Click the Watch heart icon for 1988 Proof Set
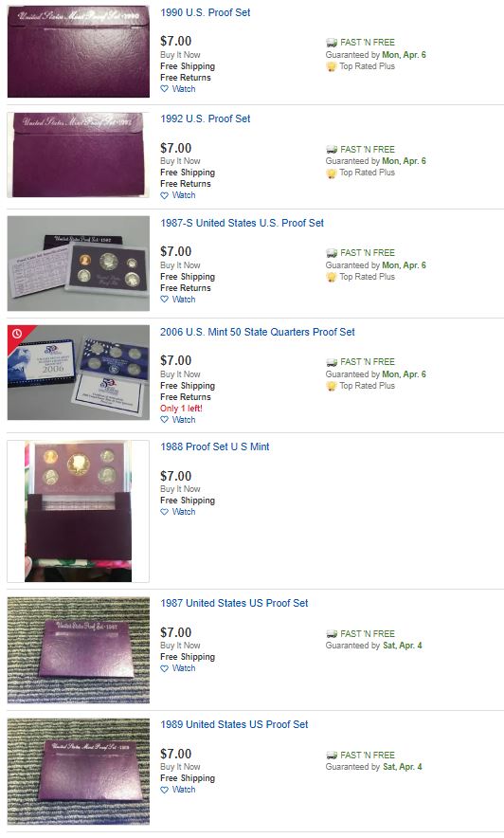The image size is (504, 838). coord(165,512)
